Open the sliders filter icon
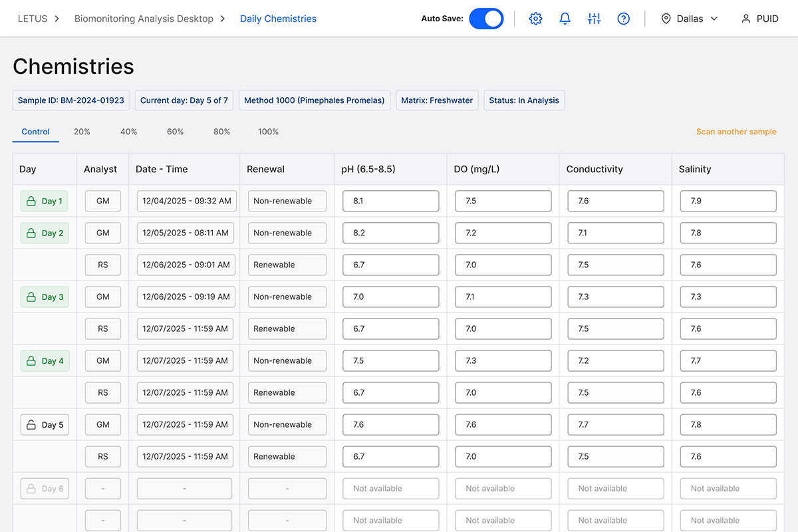The width and height of the screenshot is (798, 532). [594, 19]
